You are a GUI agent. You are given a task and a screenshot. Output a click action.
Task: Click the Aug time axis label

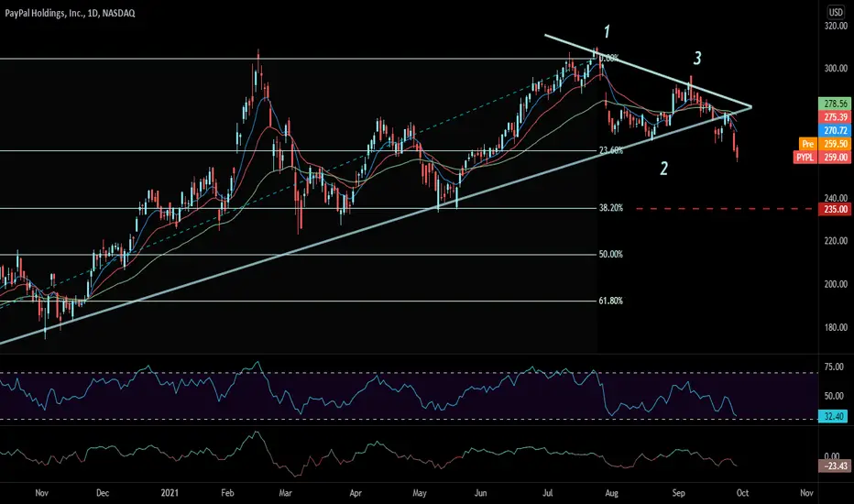(x=611, y=493)
